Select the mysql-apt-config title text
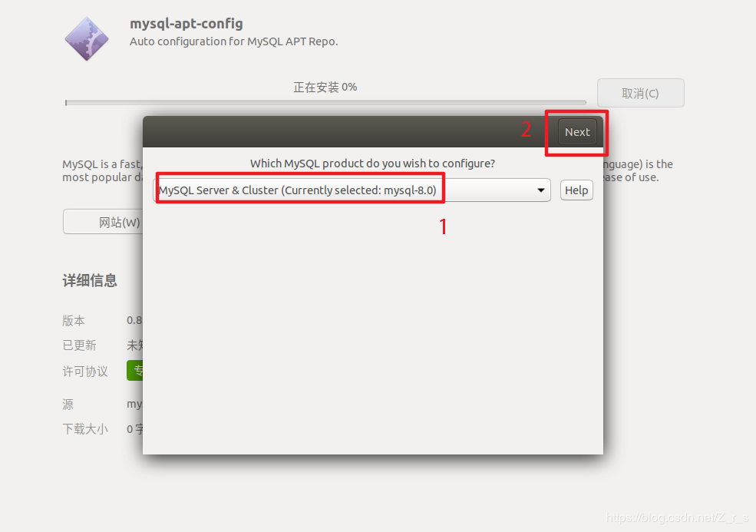The height and width of the screenshot is (532, 756). (x=186, y=24)
